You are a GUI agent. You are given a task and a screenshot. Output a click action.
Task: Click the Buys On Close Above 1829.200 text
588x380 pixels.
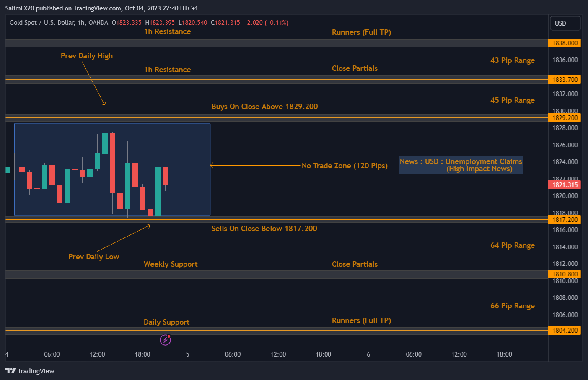point(264,107)
